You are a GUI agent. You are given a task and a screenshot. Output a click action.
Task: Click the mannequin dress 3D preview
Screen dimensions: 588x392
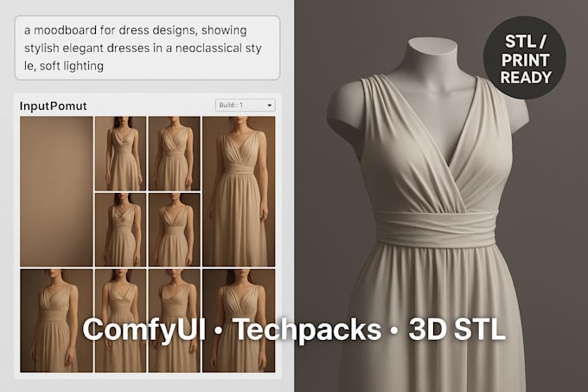441,196
